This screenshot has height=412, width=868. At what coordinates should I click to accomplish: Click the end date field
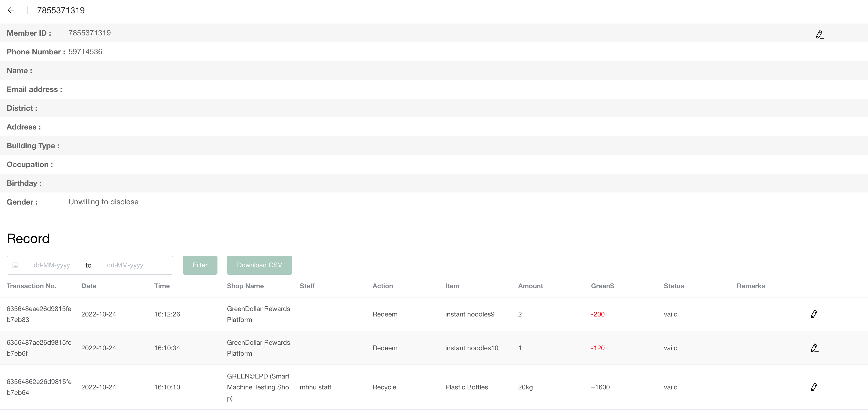[125, 265]
